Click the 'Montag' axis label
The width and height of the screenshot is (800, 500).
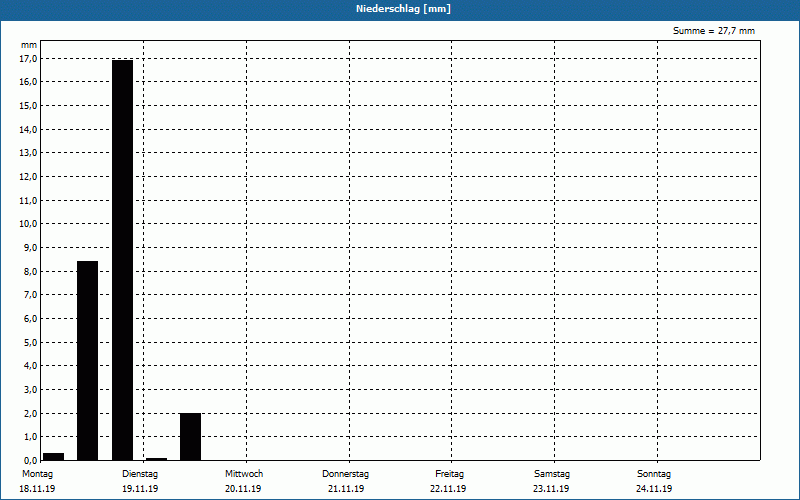pyautogui.click(x=37, y=474)
